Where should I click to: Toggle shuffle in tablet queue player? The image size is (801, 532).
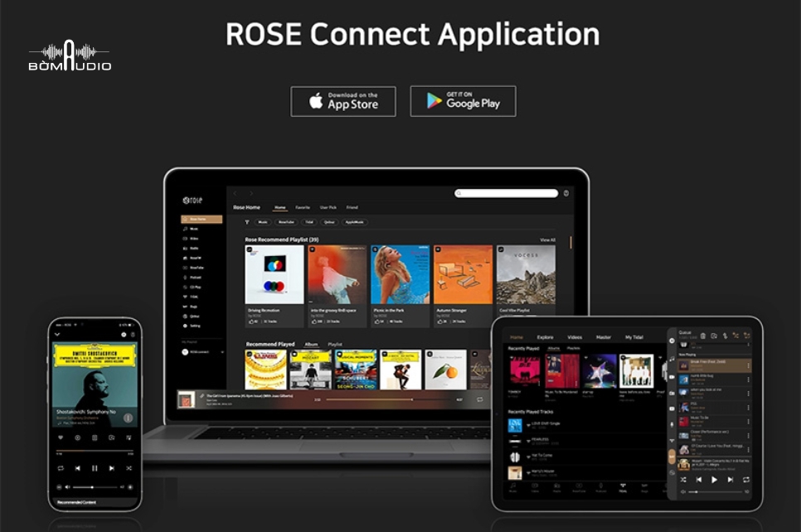(x=683, y=480)
